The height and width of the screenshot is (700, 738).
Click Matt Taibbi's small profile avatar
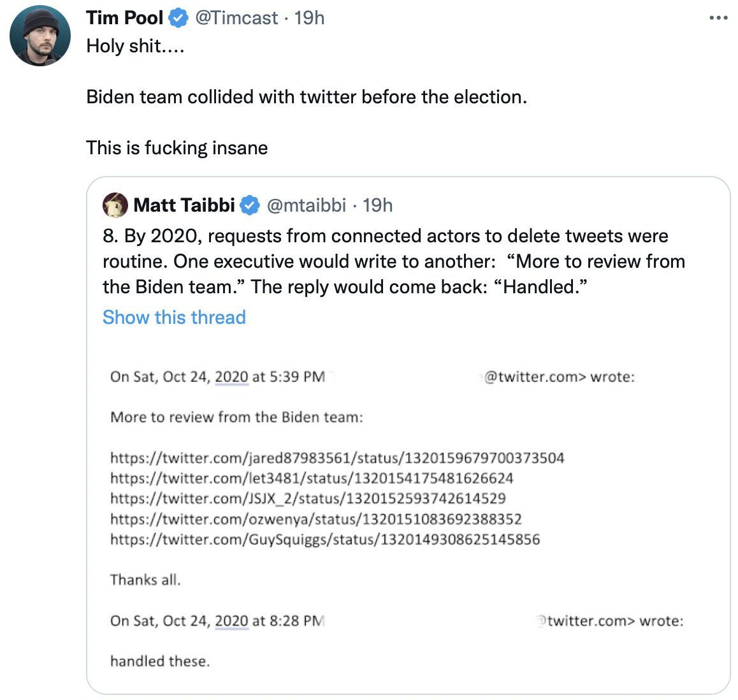[115, 205]
